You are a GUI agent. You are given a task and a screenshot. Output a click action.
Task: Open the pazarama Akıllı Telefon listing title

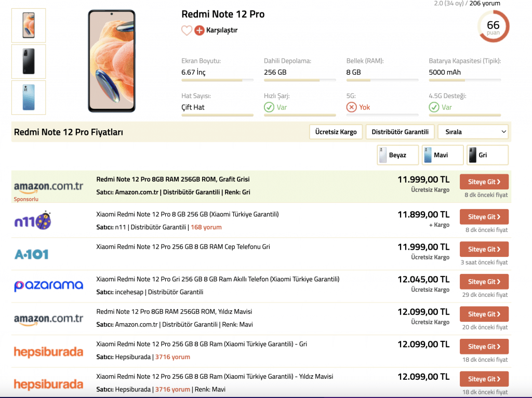pyautogui.click(x=218, y=279)
